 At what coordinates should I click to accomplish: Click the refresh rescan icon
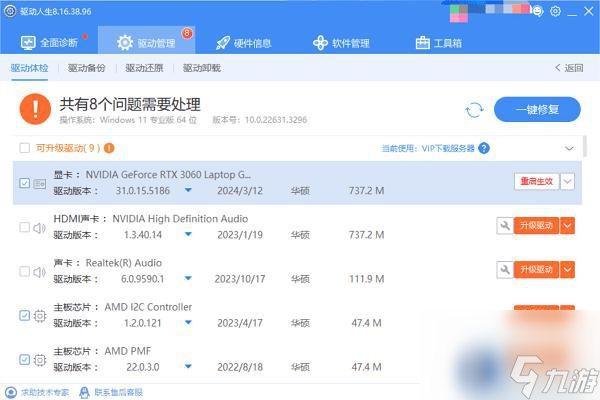[x=474, y=110]
